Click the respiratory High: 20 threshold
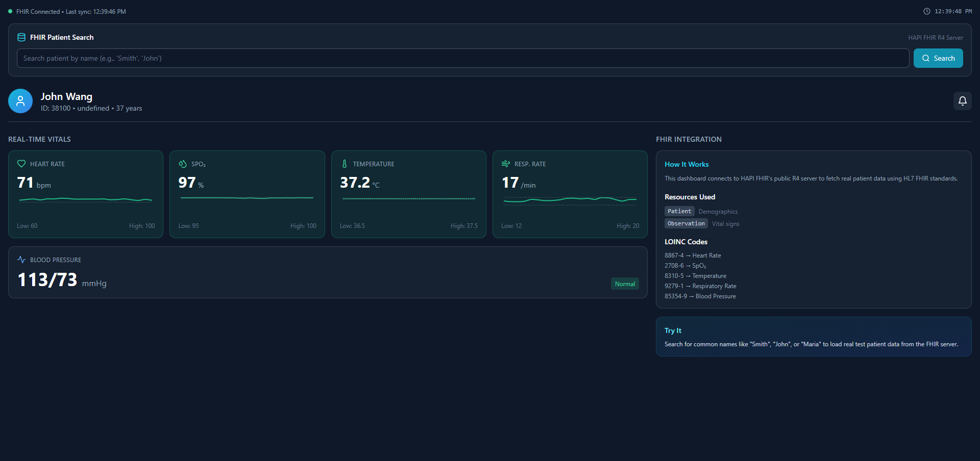 click(628, 226)
